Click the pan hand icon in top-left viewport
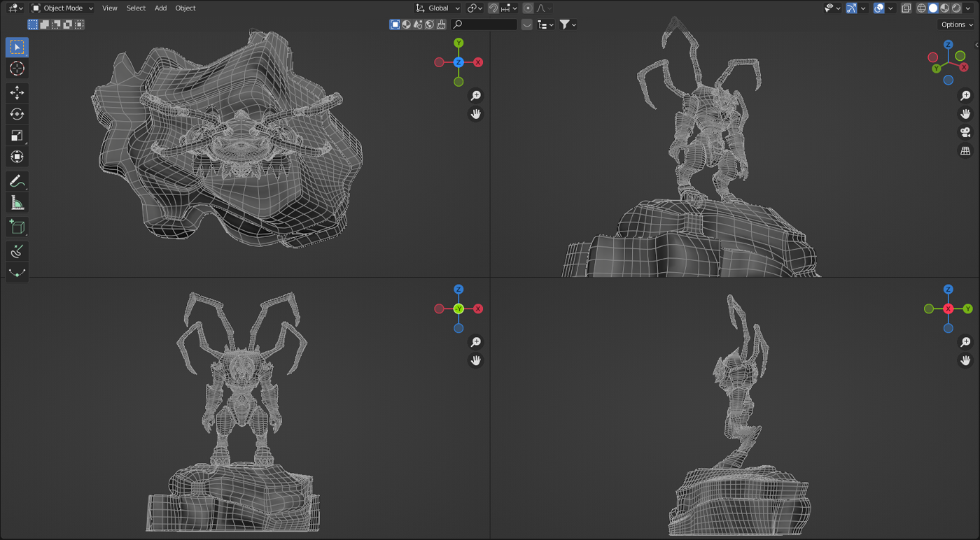The image size is (980, 540). pyautogui.click(x=476, y=114)
